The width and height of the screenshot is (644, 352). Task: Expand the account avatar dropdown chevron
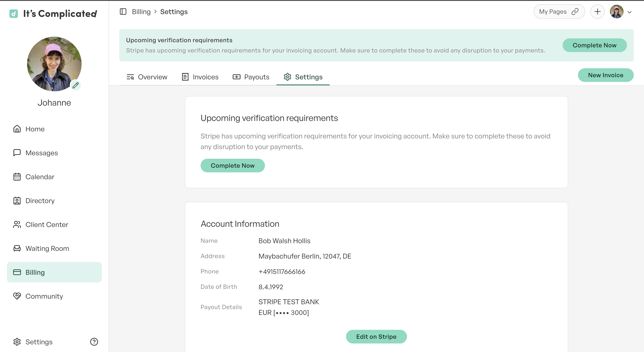click(x=630, y=12)
